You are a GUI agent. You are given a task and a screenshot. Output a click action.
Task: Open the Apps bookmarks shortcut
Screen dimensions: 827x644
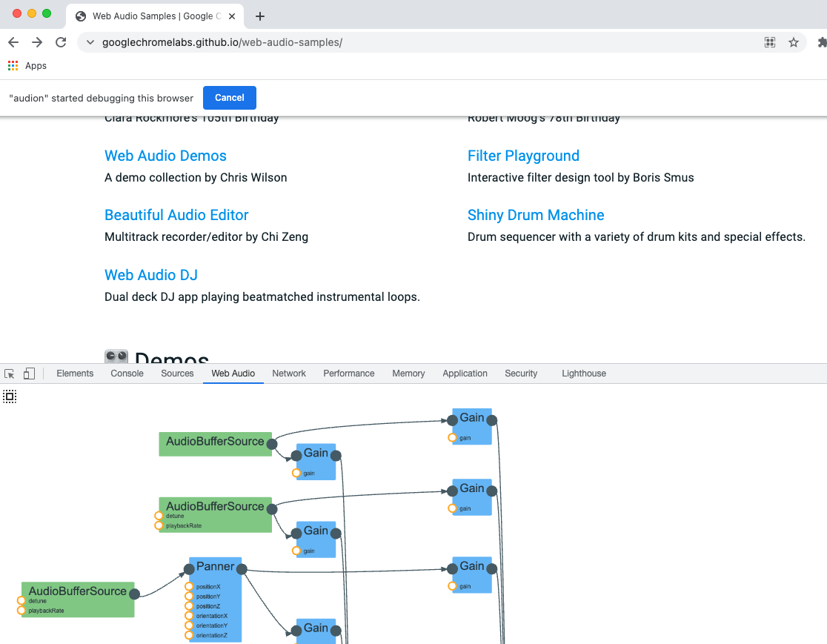(x=27, y=65)
